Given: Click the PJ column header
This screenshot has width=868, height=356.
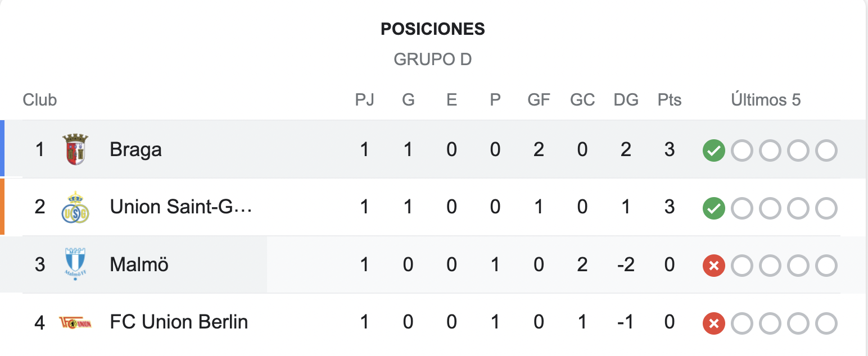Looking at the screenshot, I should click(x=364, y=100).
